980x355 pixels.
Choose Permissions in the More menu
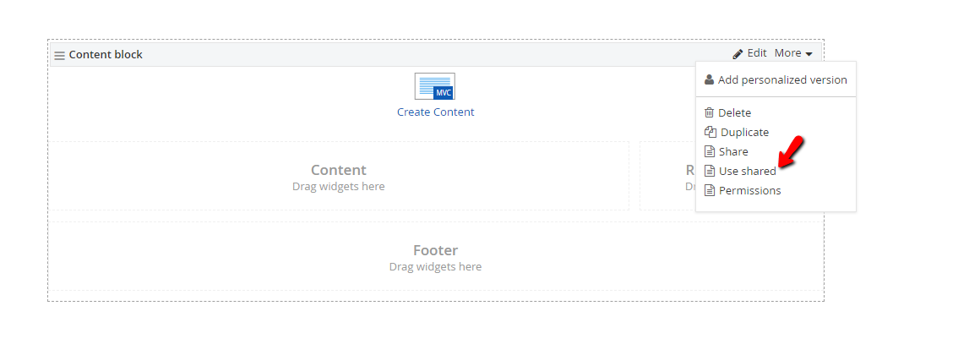[x=750, y=190]
